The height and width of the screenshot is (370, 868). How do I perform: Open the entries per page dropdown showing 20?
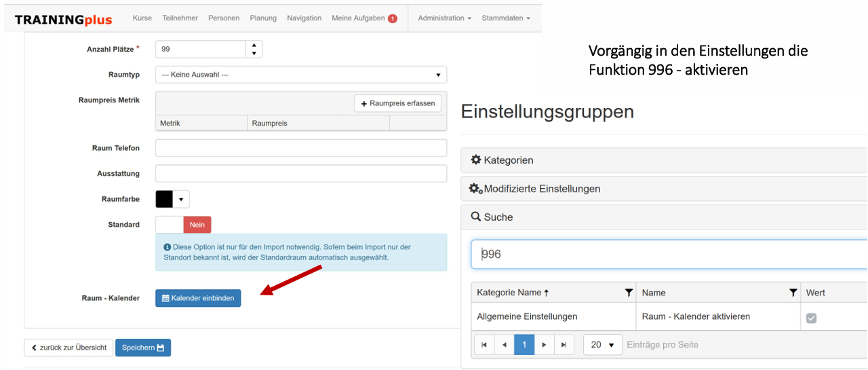(602, 345)
